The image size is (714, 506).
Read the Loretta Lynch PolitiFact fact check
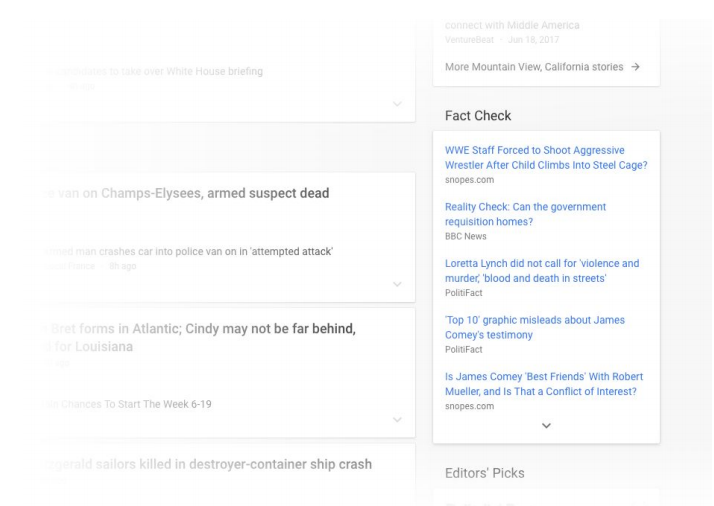click(x=541, y=270)
